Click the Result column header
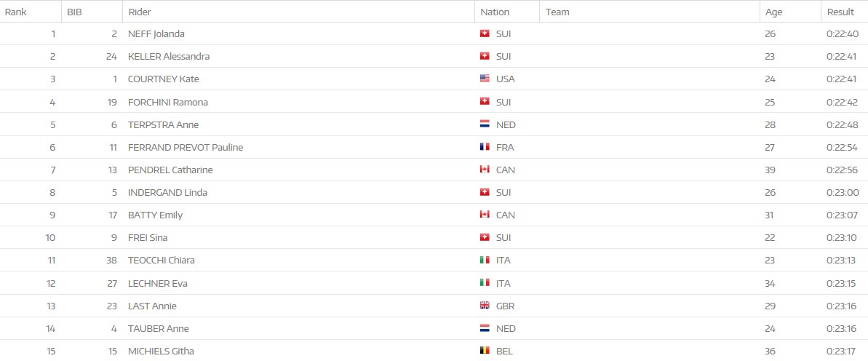868x361 pixels. click(840, 12)
